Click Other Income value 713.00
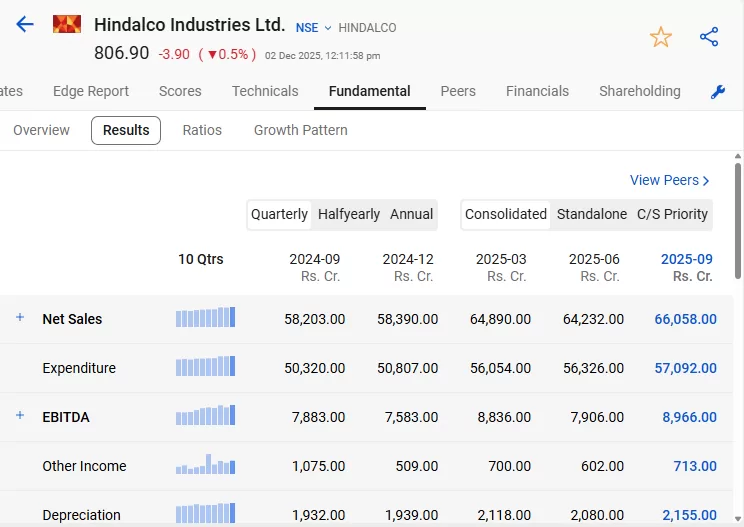Image resolution: width=744 pixels, height=527 pixels. [x=695, y=466]
